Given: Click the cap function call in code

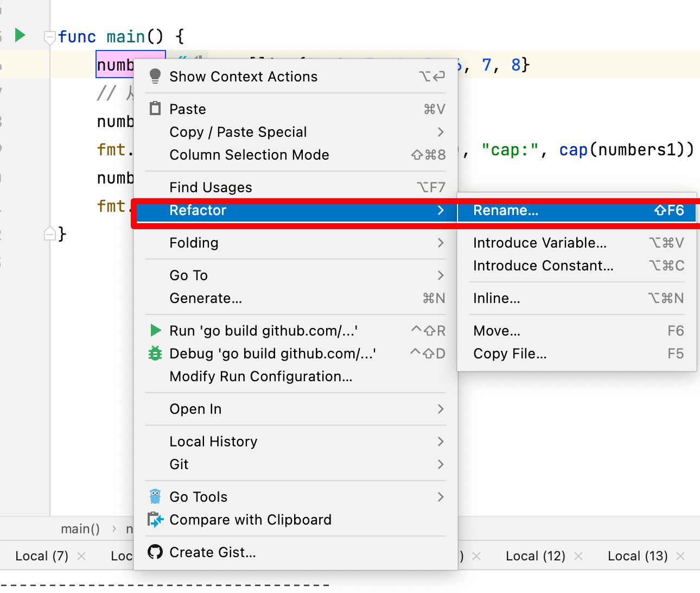Looking at the screenshot, I should pos(573,150).
